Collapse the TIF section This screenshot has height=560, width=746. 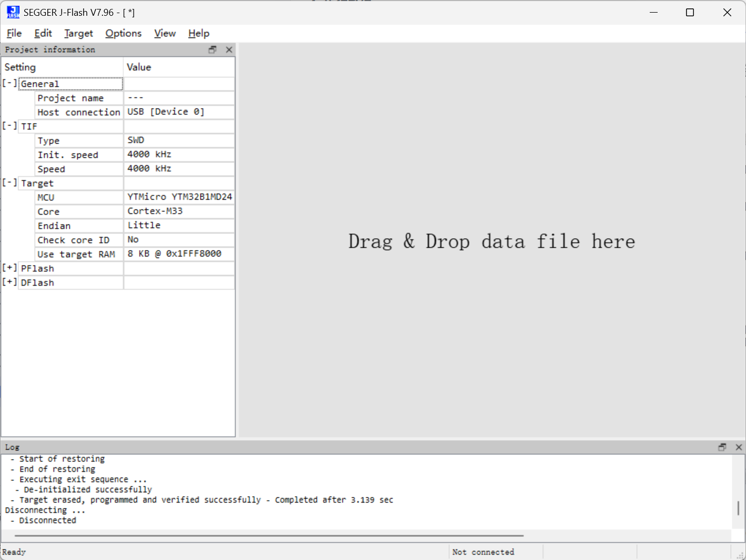click(9, 126)
